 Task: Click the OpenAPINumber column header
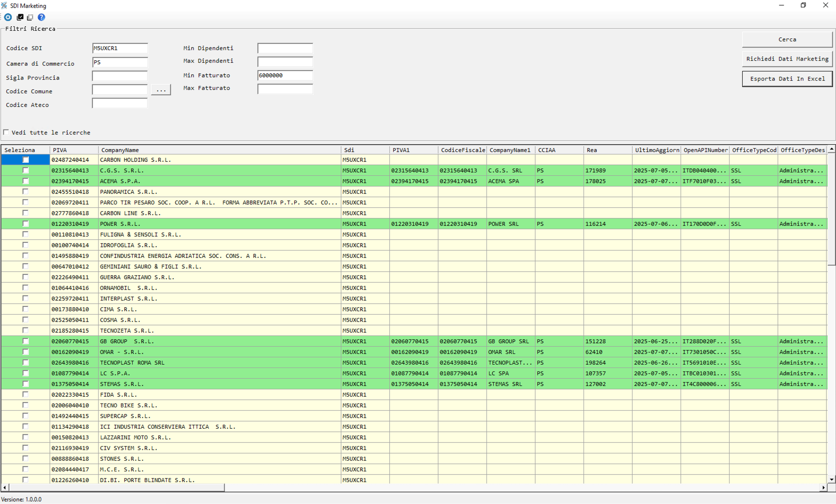coord(705,150)
